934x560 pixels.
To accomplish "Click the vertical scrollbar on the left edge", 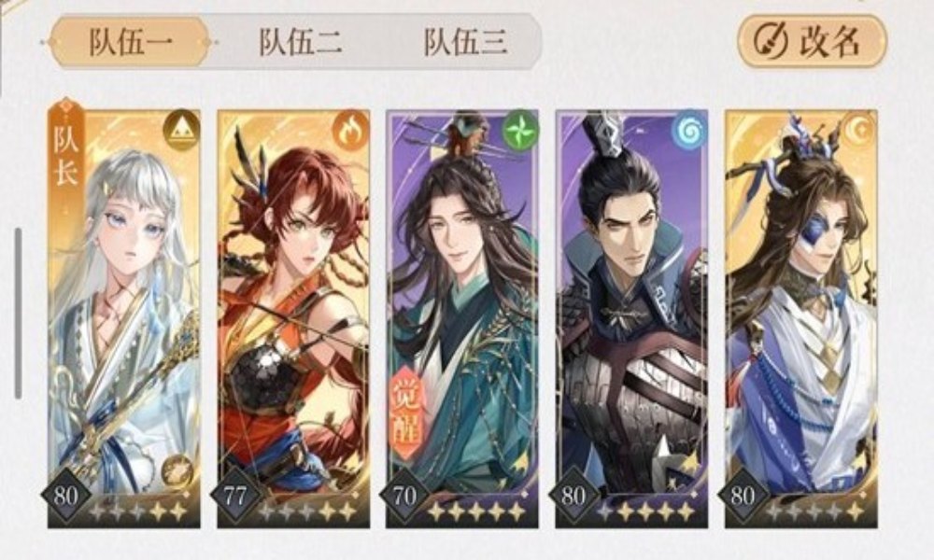I will coord(19,314).
